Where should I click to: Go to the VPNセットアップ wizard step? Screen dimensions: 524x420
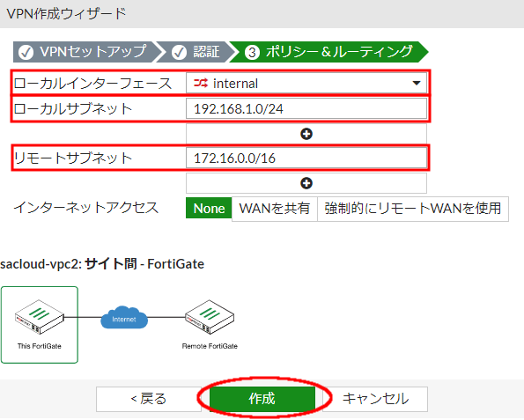[85, 52]
